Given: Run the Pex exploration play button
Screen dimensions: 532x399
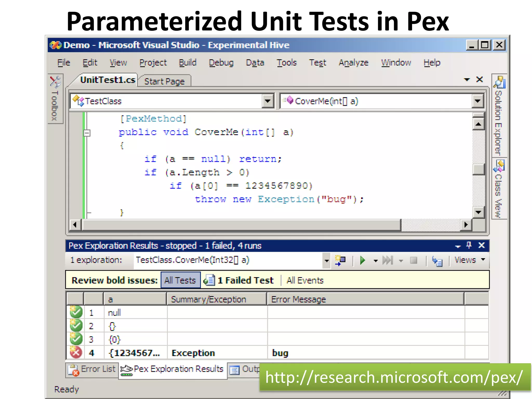Looking at the screenshot, I should [362, 260].
